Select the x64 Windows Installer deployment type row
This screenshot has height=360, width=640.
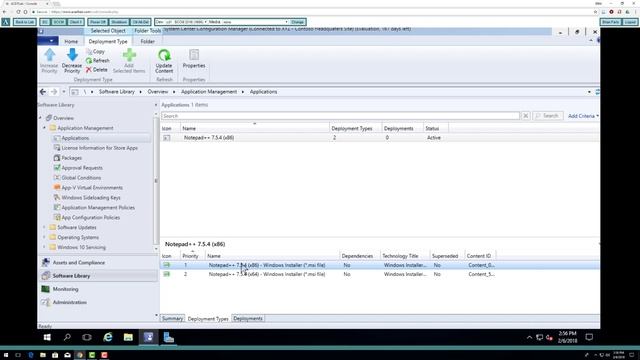380,274
